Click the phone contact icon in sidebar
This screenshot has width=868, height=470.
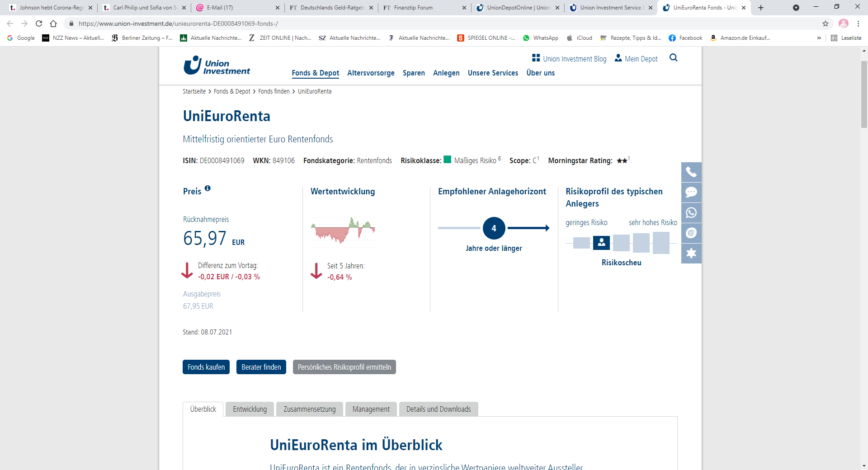coord(691,172)
